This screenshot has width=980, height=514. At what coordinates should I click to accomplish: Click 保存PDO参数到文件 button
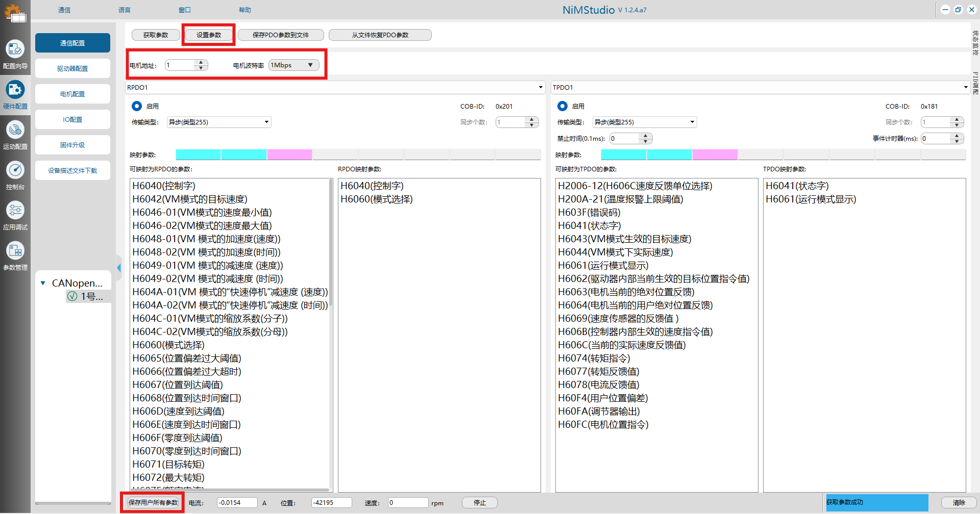(281, 35)
